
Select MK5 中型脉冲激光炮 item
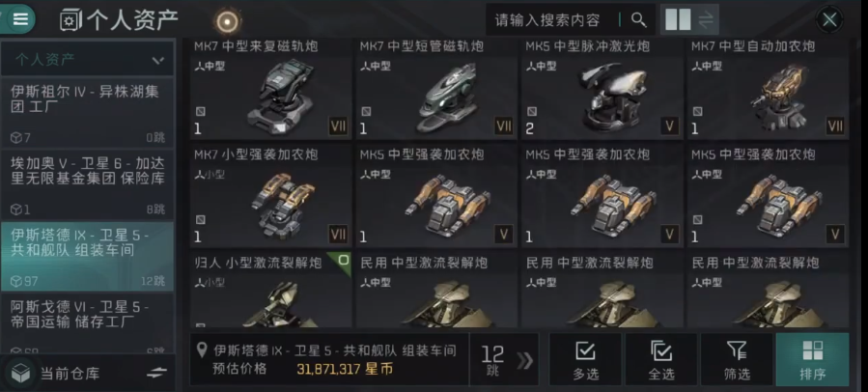click(602, 89)
